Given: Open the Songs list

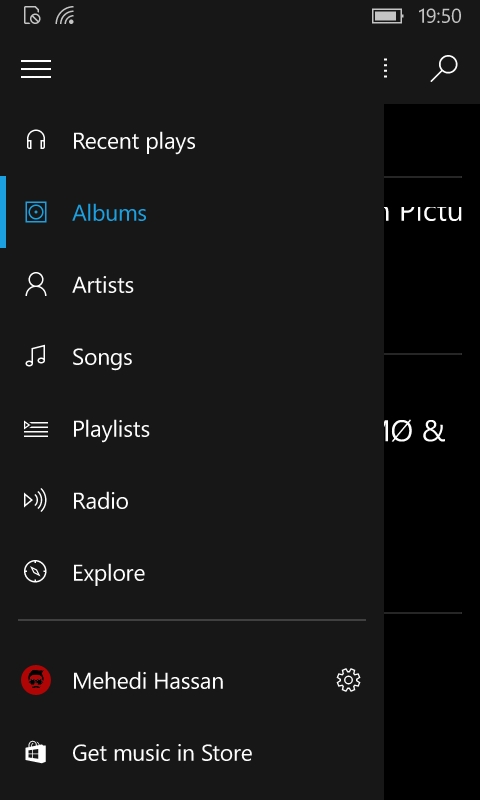Looking at the screenshot, I should coord(102,357).
